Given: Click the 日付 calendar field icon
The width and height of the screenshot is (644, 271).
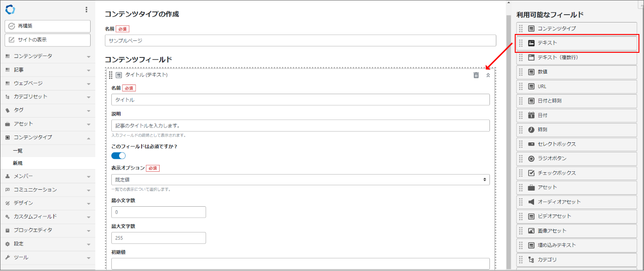Looking at the screenshot, I should click(531, 115).
